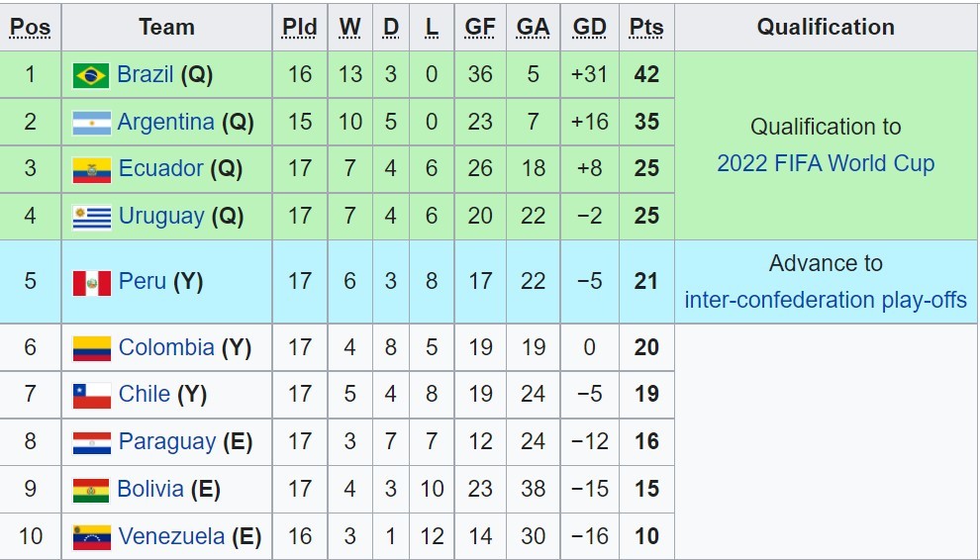The image size is (980, 560).
Task: Click the Pts column header abbreviation
Action: [x=646, y=28]
